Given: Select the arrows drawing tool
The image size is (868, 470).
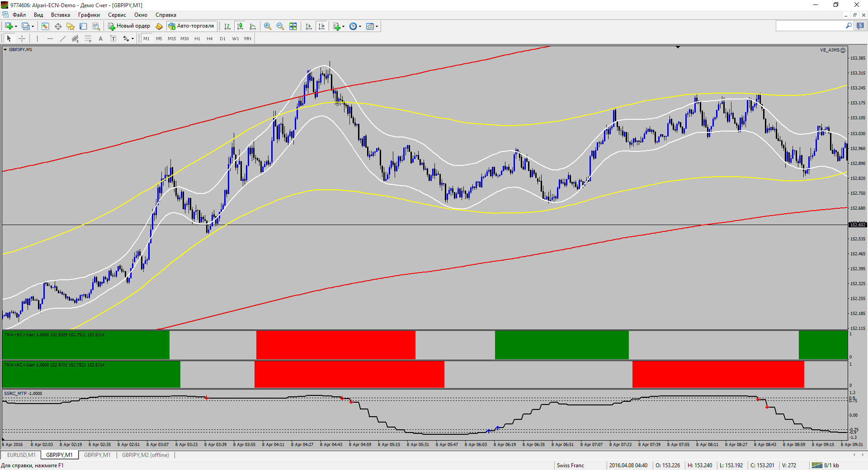Looking at the screenshot, I should coord(126,38).
